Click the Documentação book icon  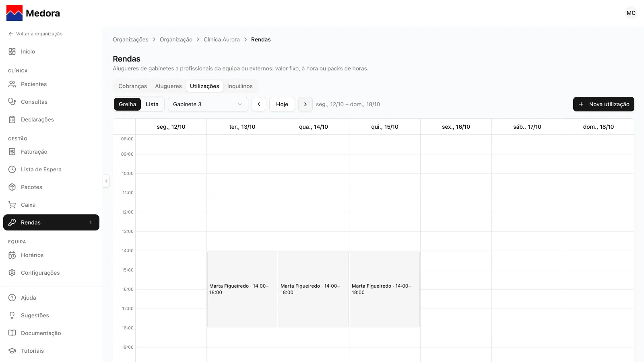click(x=12, y=333)
